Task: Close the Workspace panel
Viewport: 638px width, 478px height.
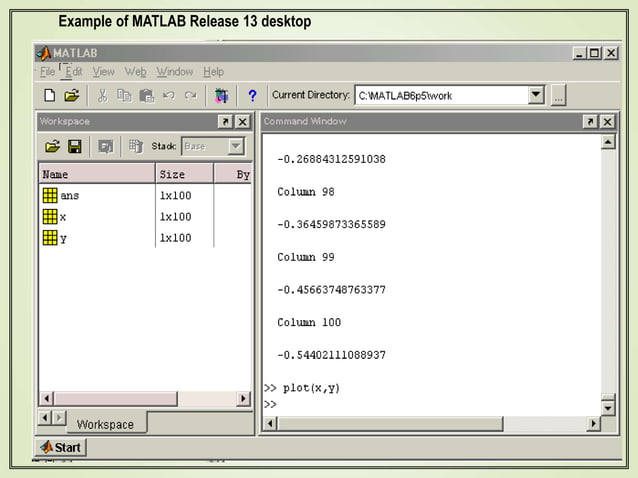Action: coord(243,122)
